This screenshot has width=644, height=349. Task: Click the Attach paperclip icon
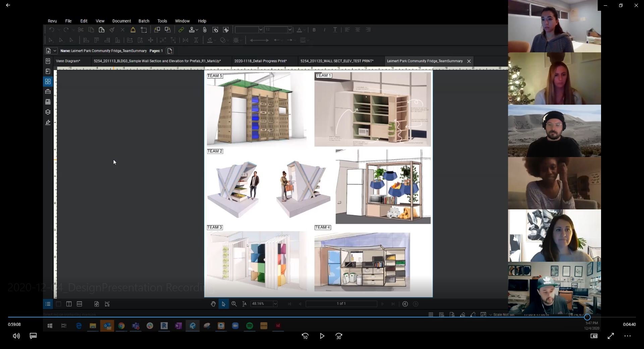205,30
